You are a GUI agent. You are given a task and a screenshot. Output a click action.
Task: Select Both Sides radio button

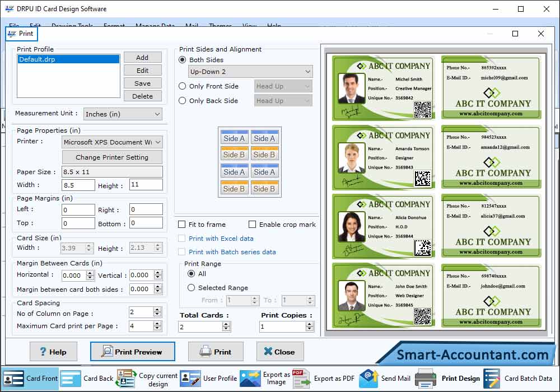(182, 59)
